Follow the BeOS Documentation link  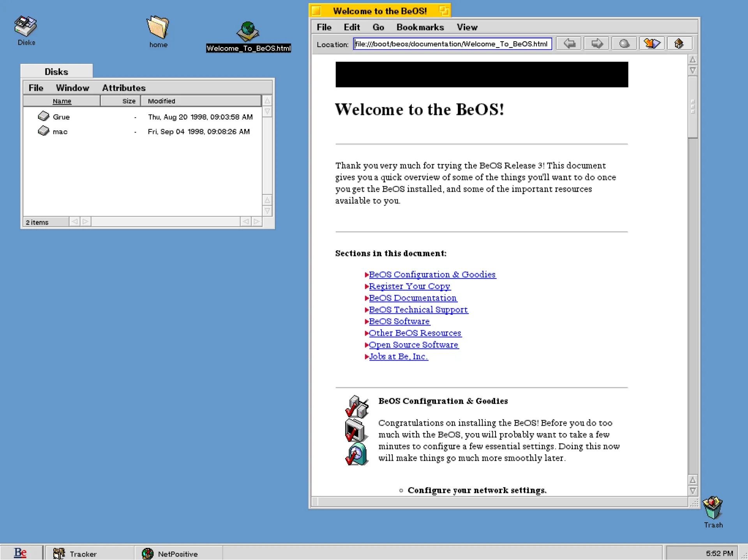pyautogui.click(x=413, y=298)
